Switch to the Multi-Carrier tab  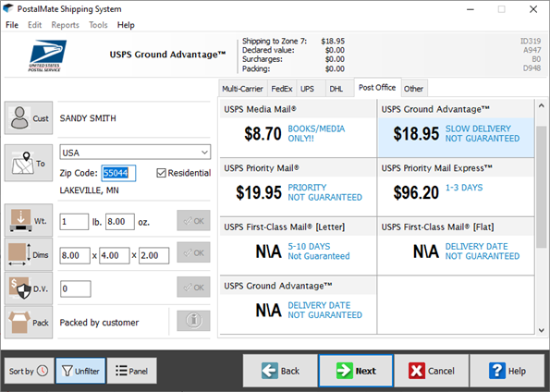242,89
